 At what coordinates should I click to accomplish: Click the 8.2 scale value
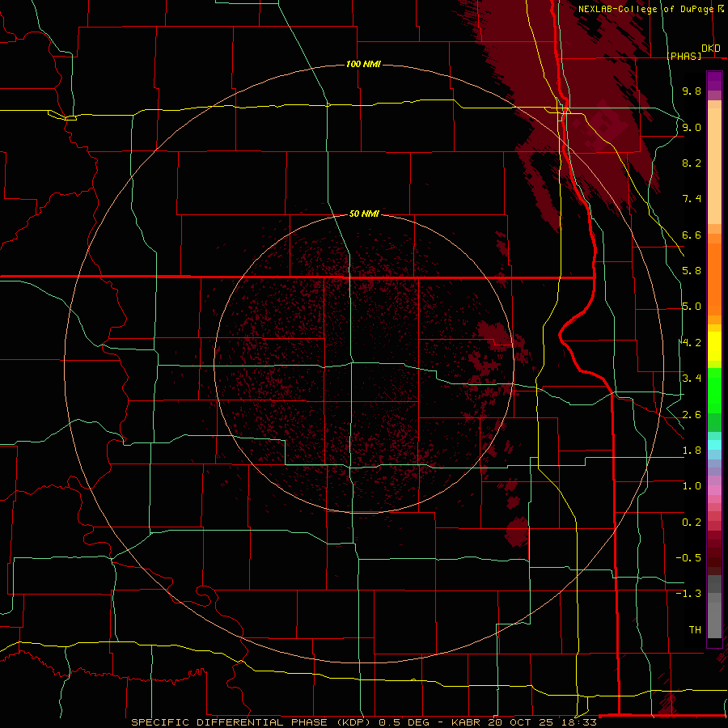coord(692,163)
